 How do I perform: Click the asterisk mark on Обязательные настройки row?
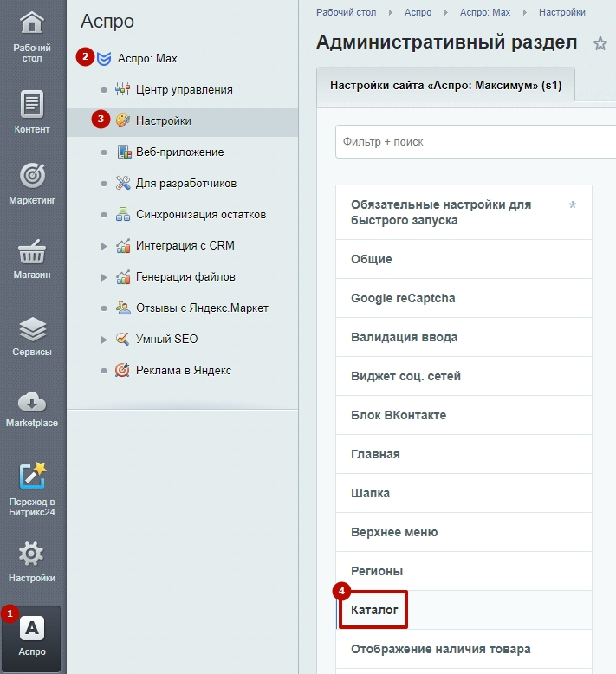pyautogui.click(x=573, y=205)
